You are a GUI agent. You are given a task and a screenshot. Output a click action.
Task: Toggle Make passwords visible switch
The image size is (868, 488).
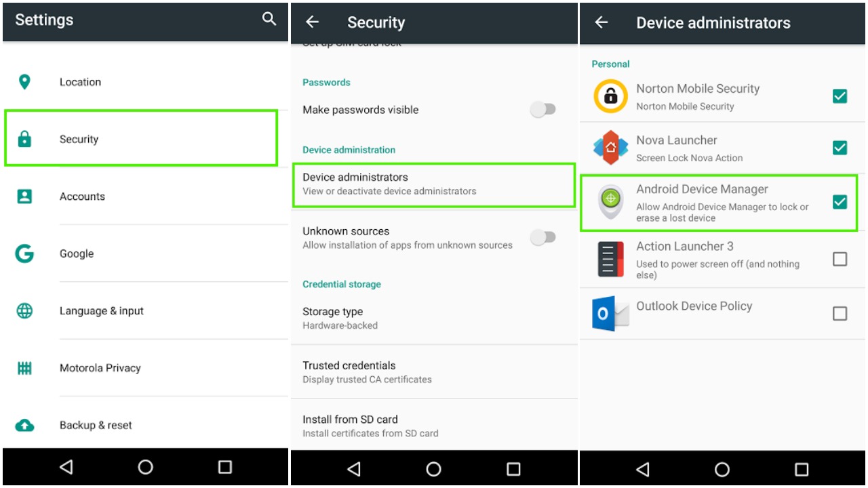point(543,109)
